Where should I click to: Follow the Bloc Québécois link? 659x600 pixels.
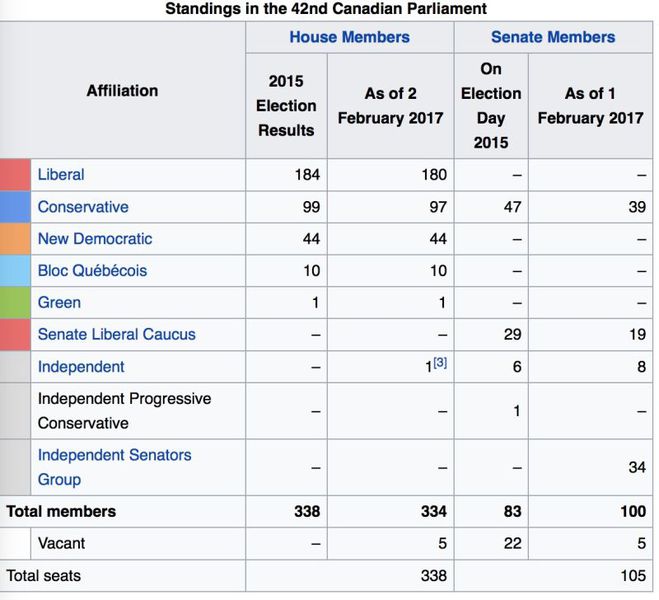[x=92, y=271]
